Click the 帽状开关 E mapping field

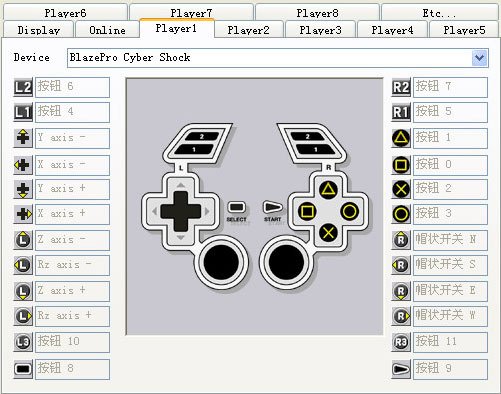tap(450, 291)
